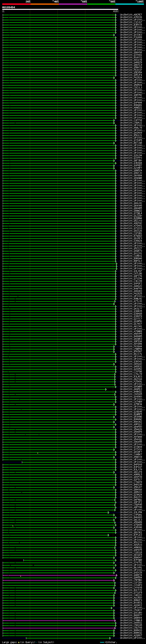146x644 pixels.
Task: Open hit UniRef100_A9CPE7
Action: click(131, 15)
